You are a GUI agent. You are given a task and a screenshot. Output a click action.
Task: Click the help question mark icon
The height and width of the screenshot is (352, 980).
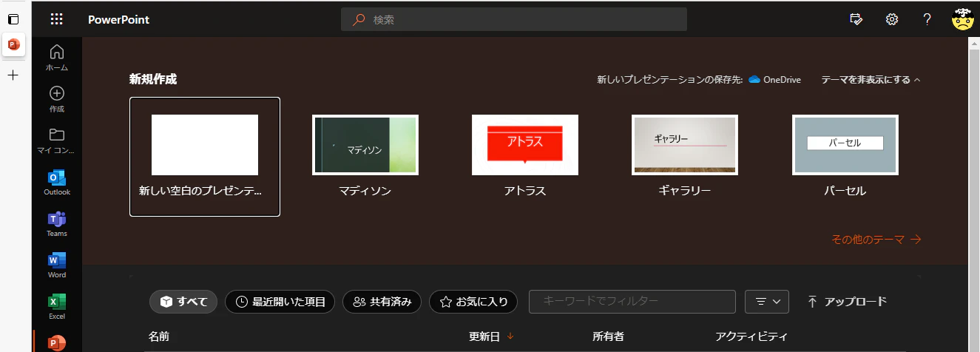click(x=927, y=19)
